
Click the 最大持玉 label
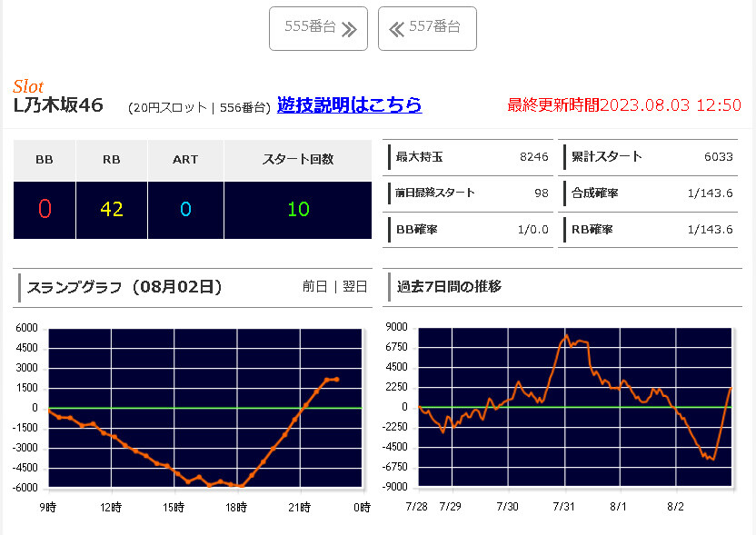click(x=419, y=157)
